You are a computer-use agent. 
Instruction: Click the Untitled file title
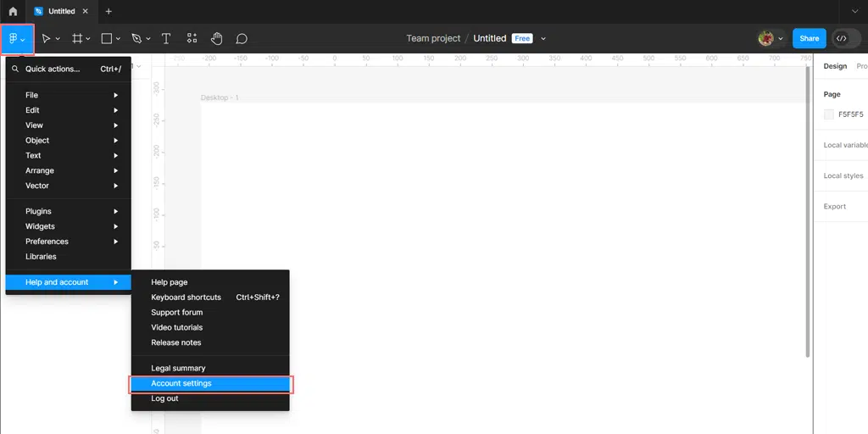point(489,38)
